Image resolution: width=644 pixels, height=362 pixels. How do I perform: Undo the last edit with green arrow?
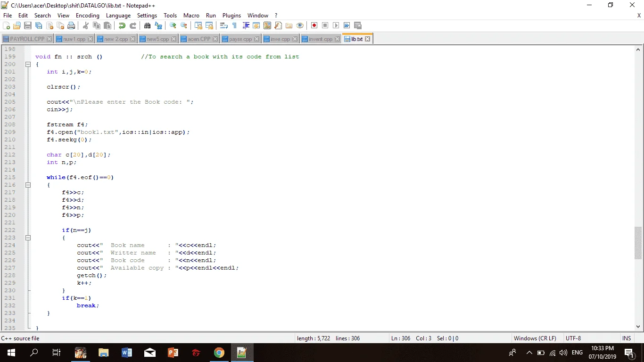(x=122, y=25)
